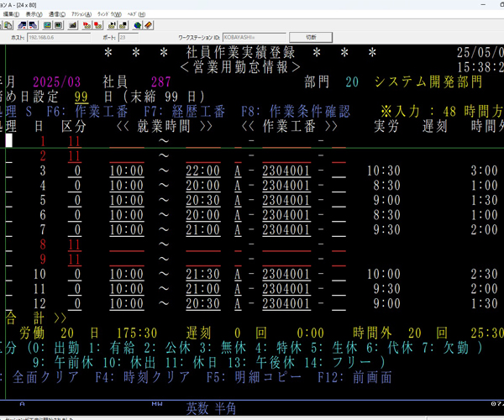Click the 区分 field for day 12
Screen dimensions: 504x420
(76, 303)
